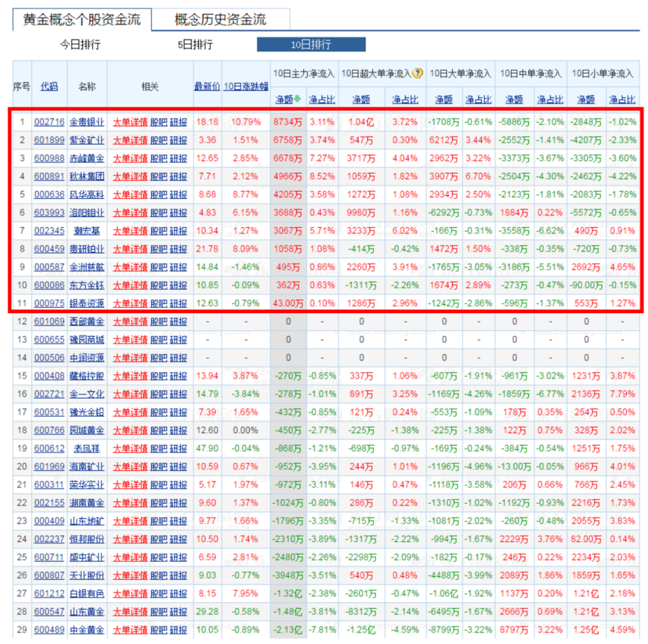Click the 7.95% change value for 白银有色
This screenshot has height=644, width=648.
pyautogui.click(x=246, y=593)
